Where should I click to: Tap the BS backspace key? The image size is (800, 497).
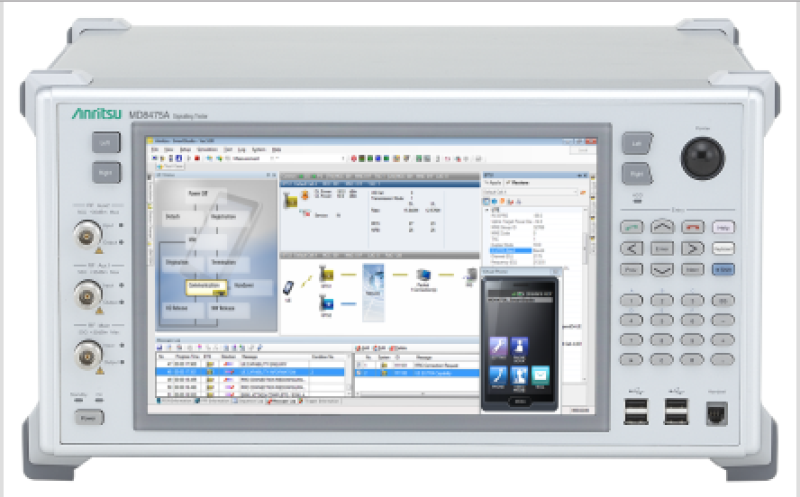click(723, 301)
